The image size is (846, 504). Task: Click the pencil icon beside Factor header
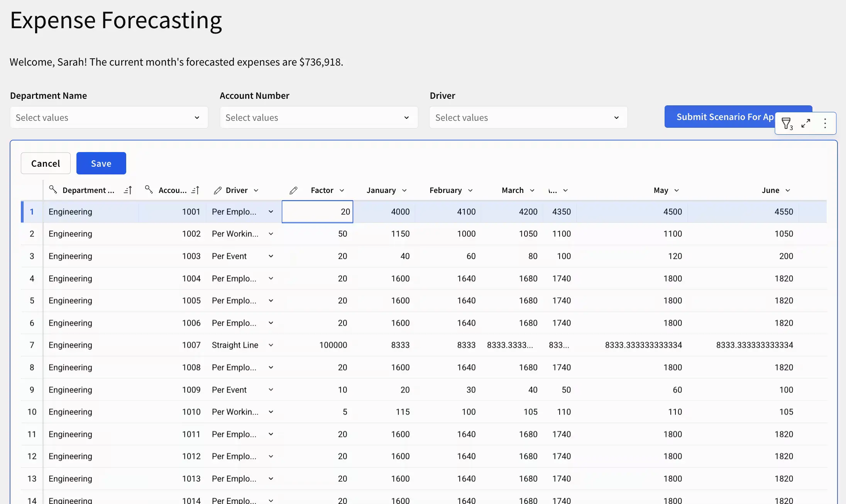point(293,190)
